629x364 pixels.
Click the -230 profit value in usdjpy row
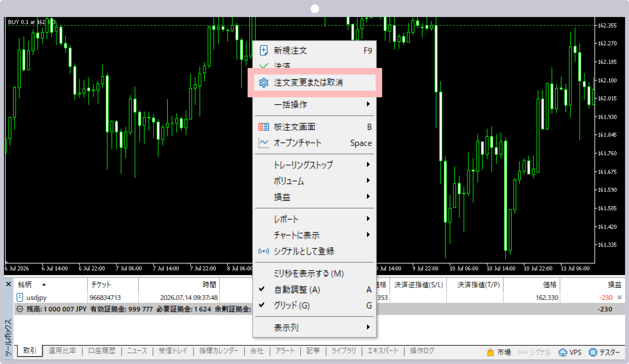605,298
